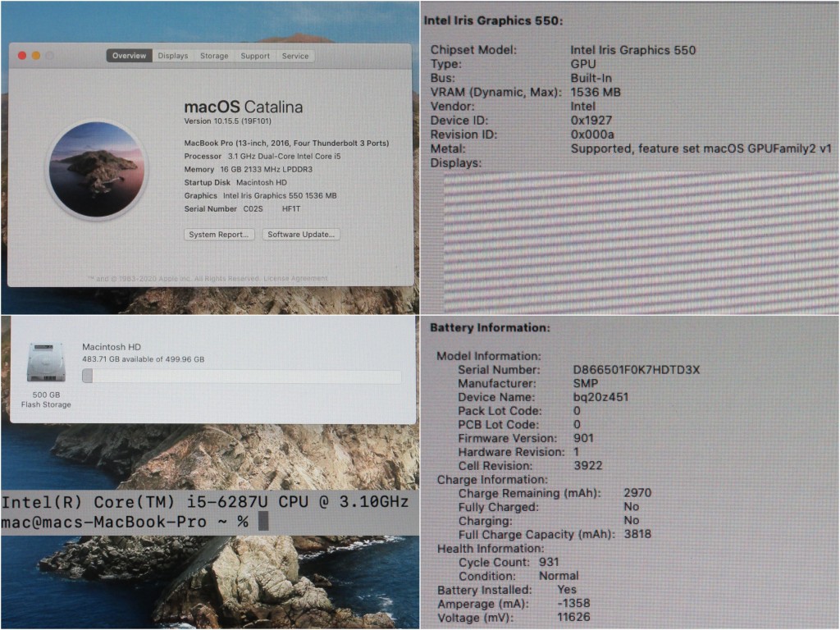This screenshot has height=630, width=840.
Task: Click the 'Battery Installed: Yes' value
Action: [x=567, y=590]
